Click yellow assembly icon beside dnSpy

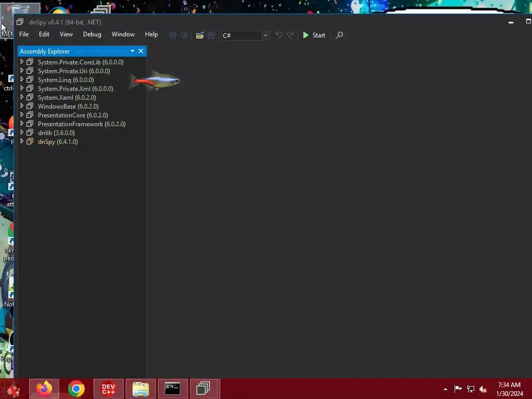point(30,141)
